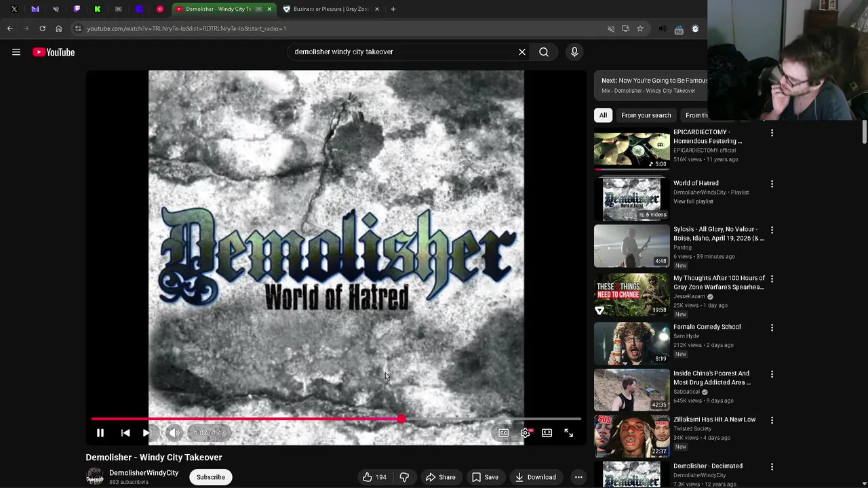Screen dimensions: 868x488
Task: Open options for Sylosis All Glory video
Action: 772,230
